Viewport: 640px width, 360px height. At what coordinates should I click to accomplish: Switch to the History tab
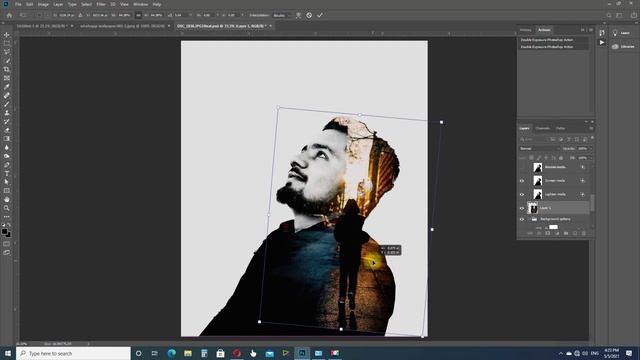[526, 30]
